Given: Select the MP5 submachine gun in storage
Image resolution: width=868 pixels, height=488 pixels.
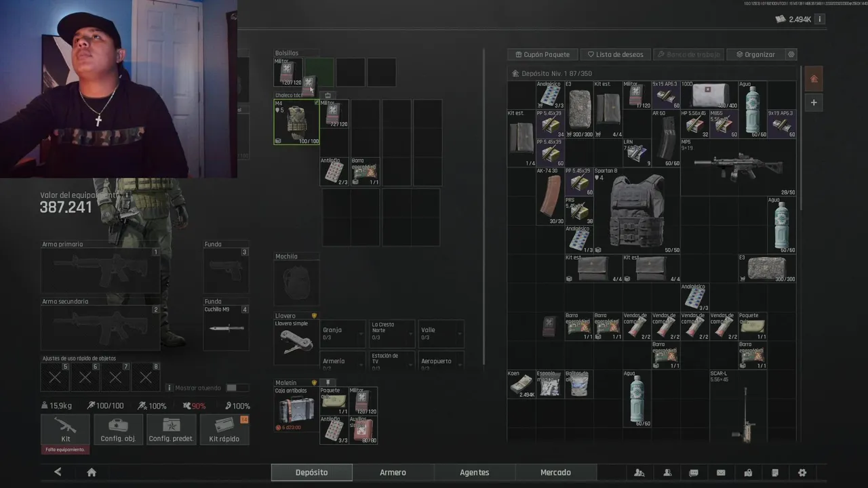Looking at the screenshot, I should (x=738, y=167).
